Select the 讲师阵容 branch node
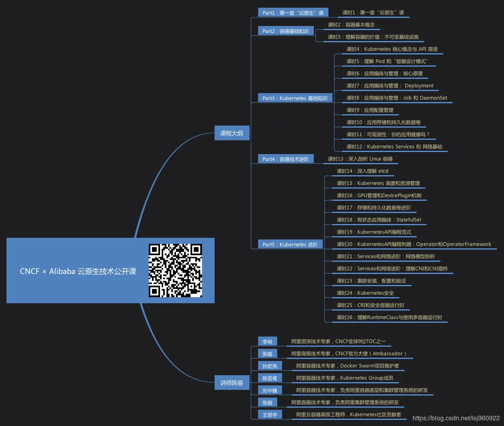 232,383
